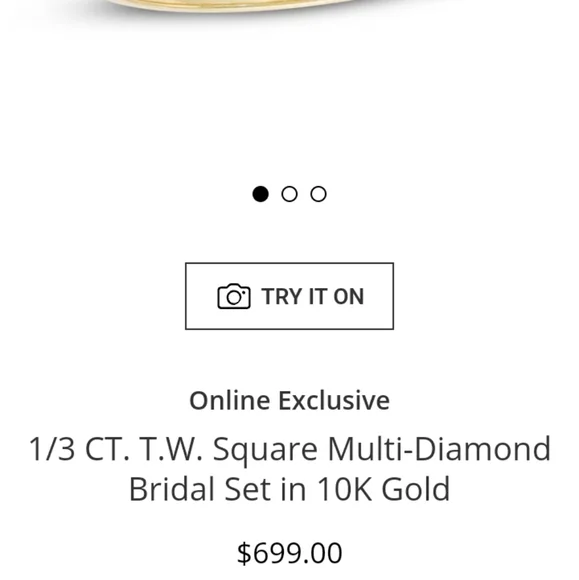
Task: Click the Bridal Set in 10K Gold text
Action: (x=289, y=489)
